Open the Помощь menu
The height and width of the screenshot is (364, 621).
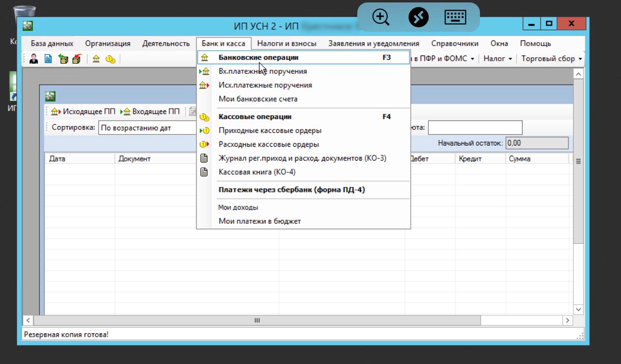click(535, 43)
